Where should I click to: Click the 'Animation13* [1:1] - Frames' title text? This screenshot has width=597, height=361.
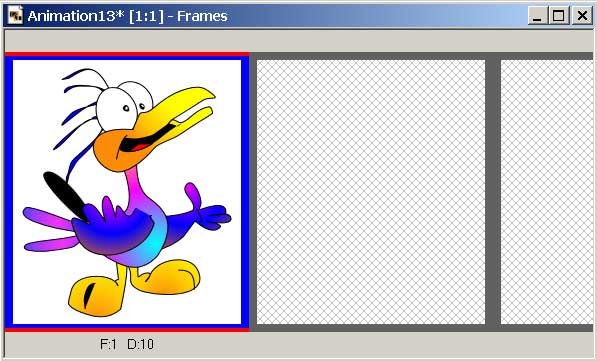(128, 16)
